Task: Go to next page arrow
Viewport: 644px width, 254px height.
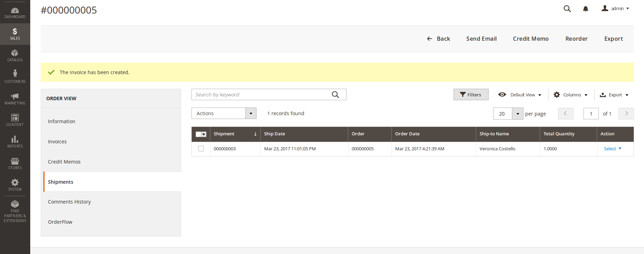Action: pyautogui.click(x=626, y=113)
